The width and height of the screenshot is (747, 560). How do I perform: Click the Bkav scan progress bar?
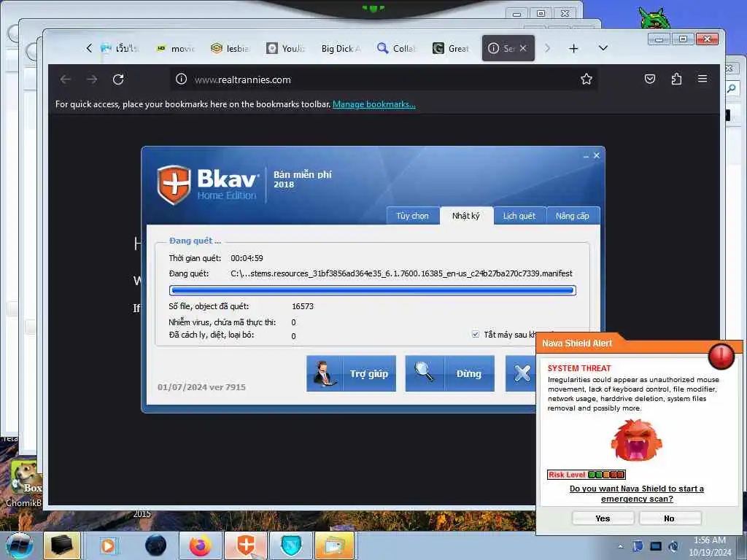pyautogui.click(x=373, y=290)
